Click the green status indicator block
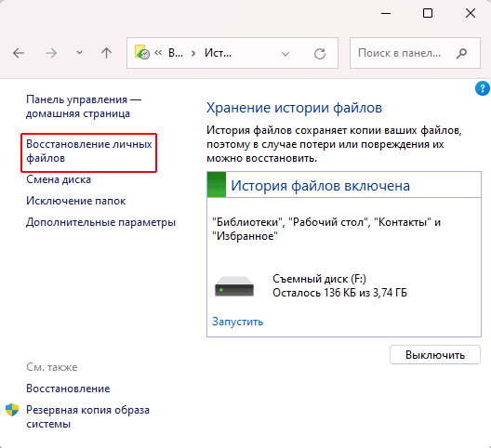This screenshot has width=491, height=448. [x=217, y=184]
